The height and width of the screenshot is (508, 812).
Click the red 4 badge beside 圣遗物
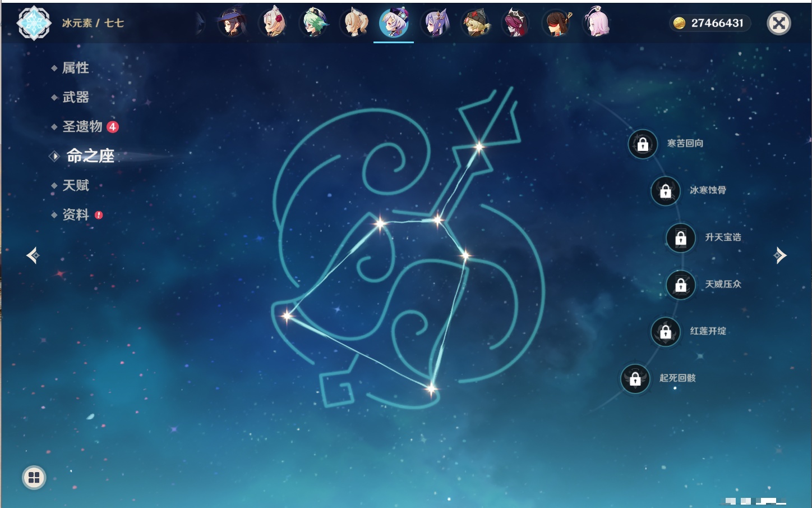click(113, 127)
